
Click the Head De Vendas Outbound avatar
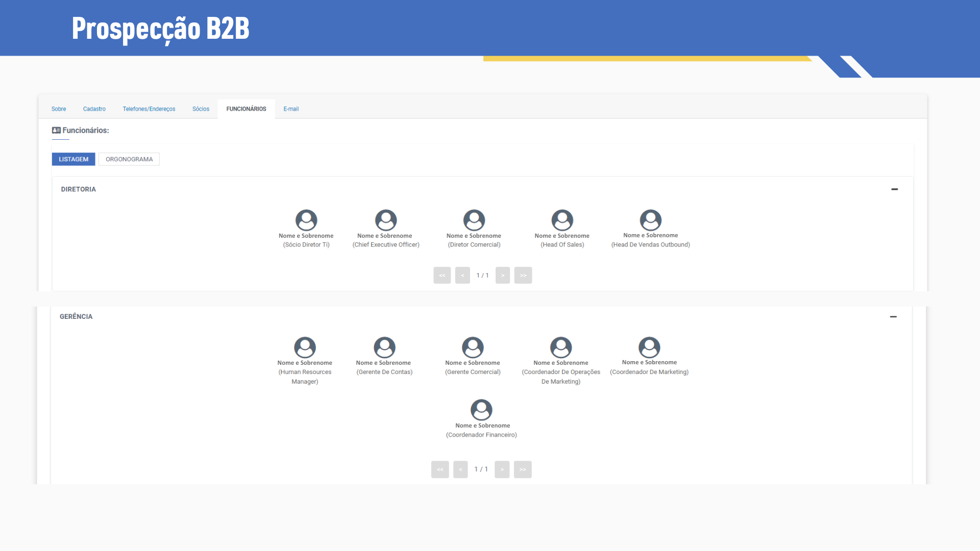(x=651, y=220)
